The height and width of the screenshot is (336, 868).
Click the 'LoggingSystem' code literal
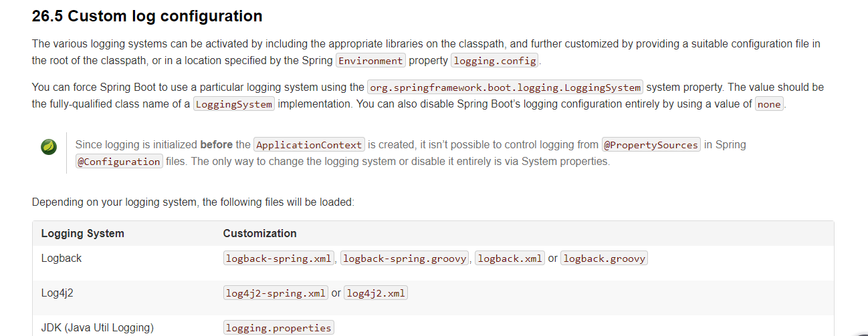(x=234, y=104)
